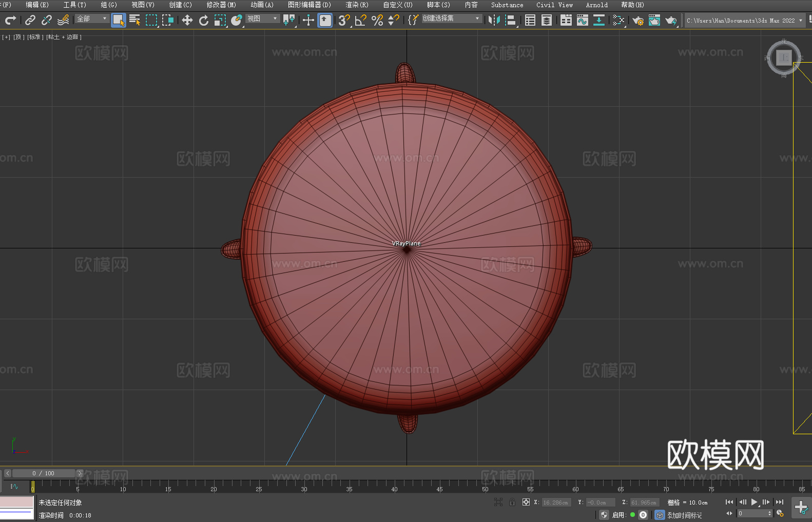Image resolution: width=812 pixels, height=522 pixels.
Task: Click Edit Named Selection Sets icon
Action: point(413,20)
